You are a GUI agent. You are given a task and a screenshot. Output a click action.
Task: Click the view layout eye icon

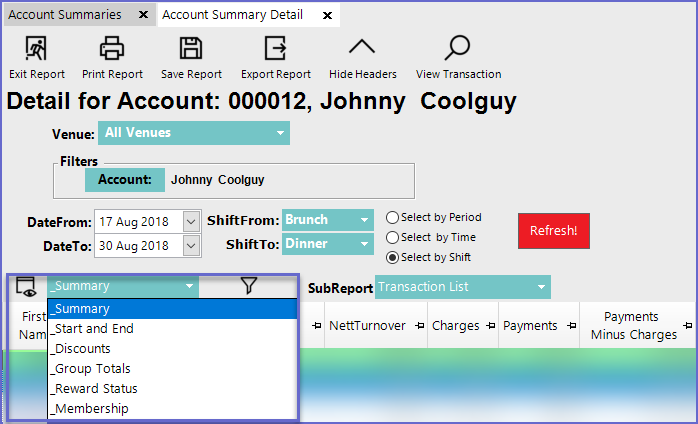coord(26,287)
